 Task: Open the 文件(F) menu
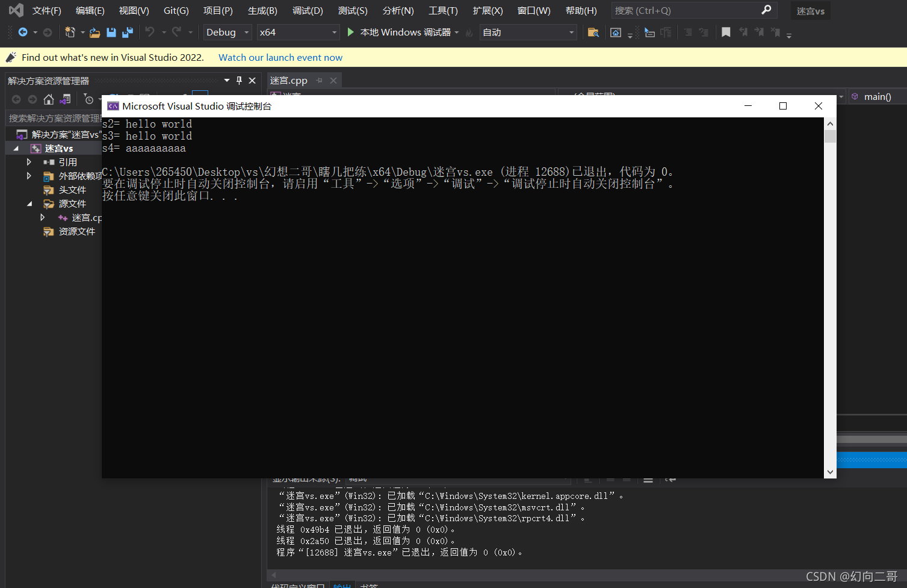[47, 11]
